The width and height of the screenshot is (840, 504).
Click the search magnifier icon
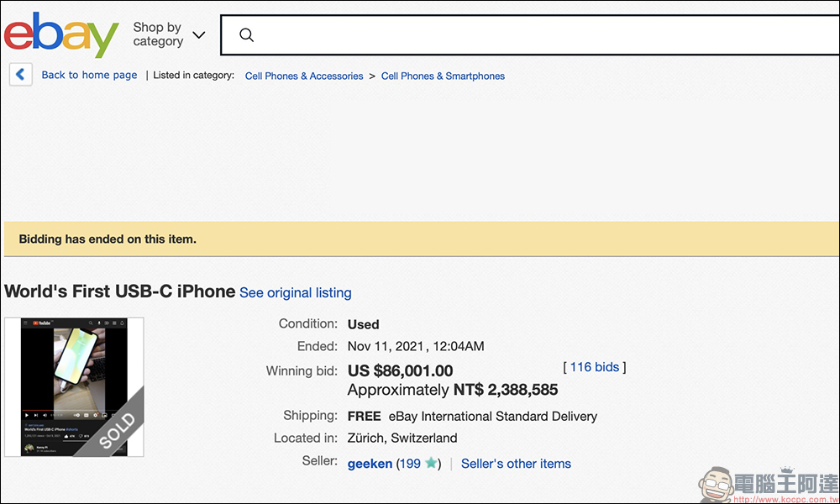tap(246, 35)
